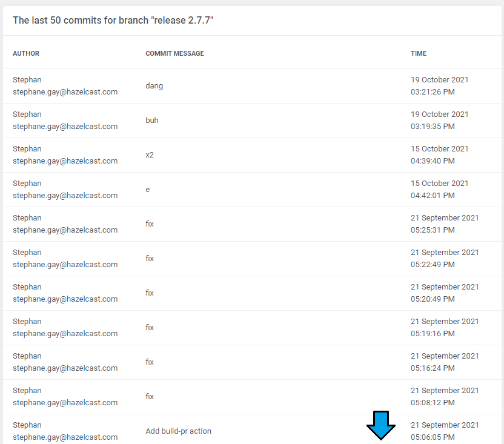The height and width of the screenshot is (444, 504).
Task: Click the 03:21:26 PM timestamp
Action: coord(433,92)
